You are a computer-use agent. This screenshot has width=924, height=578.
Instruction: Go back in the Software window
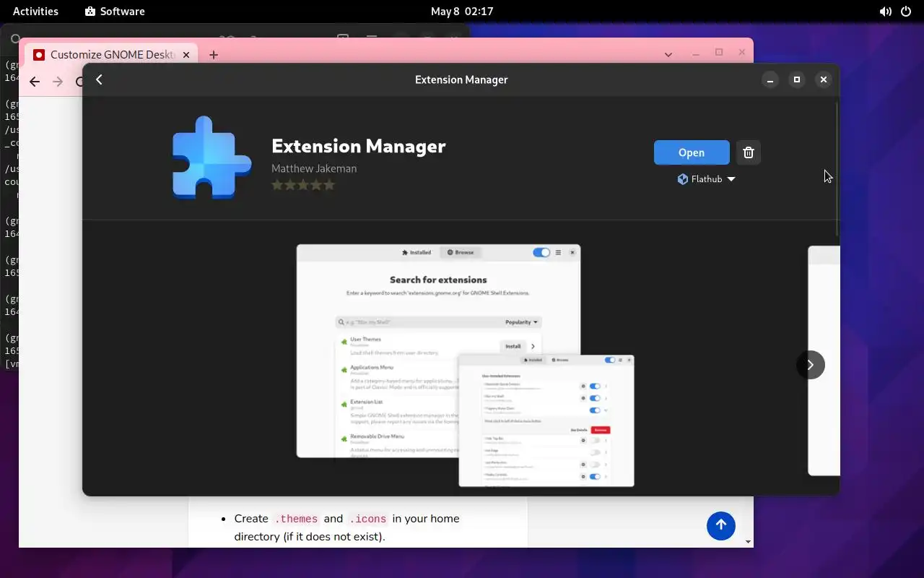point(100,79)
